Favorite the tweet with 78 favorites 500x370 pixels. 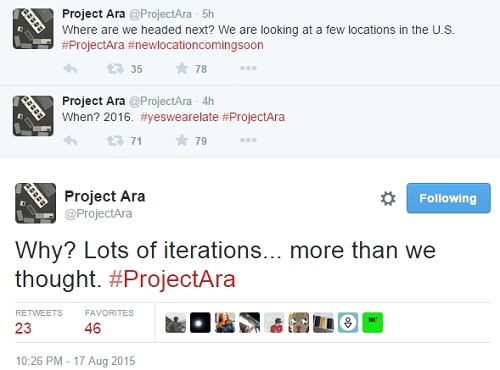coord(182,68)
